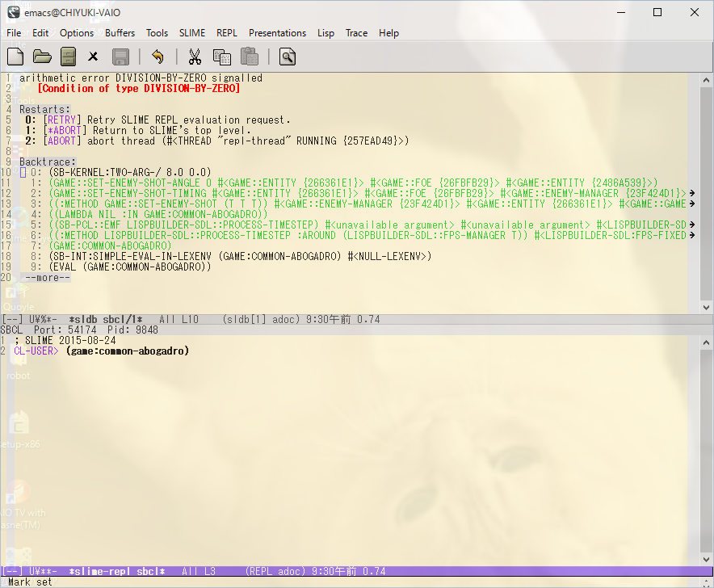
Task: Click the *slime-repl sbcl* buffer name in mode line
Action: (x=117, y=571)
